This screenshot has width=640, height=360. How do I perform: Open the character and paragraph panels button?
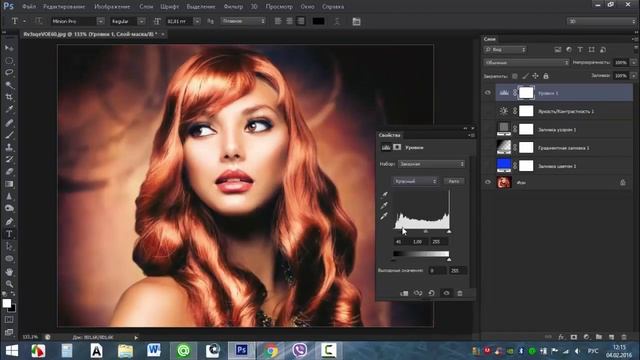pos(356,21)
